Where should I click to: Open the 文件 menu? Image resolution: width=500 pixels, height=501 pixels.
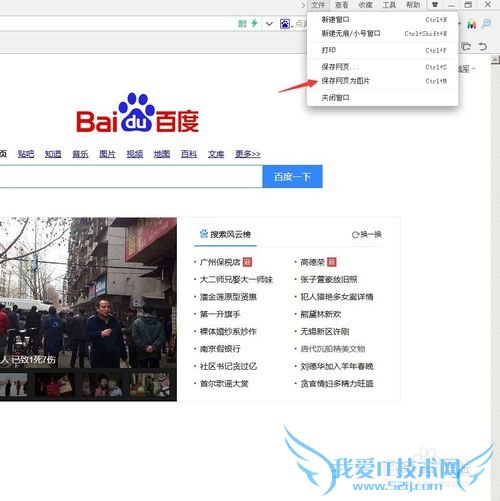(x=318, y=5)
